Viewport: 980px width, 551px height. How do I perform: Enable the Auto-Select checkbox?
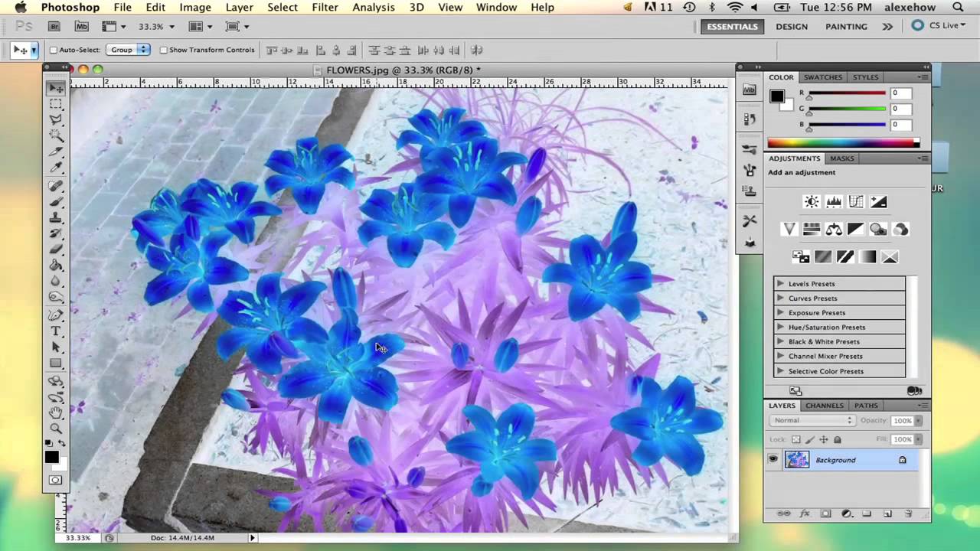pyautogui.click(x=54, y=51)
